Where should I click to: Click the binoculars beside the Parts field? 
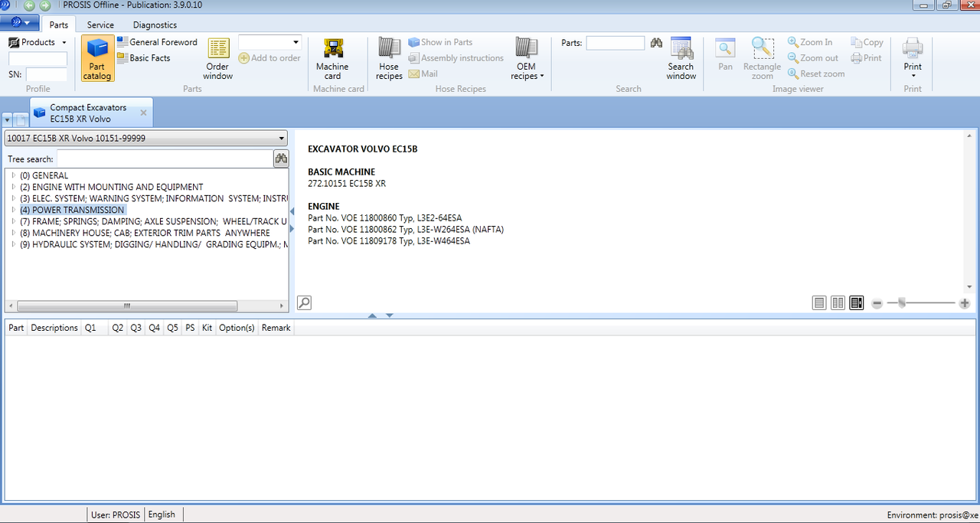656,43
